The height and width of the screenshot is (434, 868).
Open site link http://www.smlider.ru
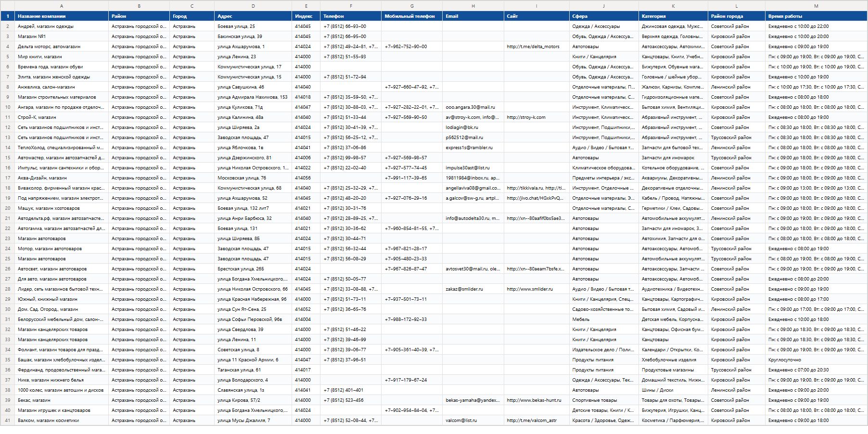530,289
